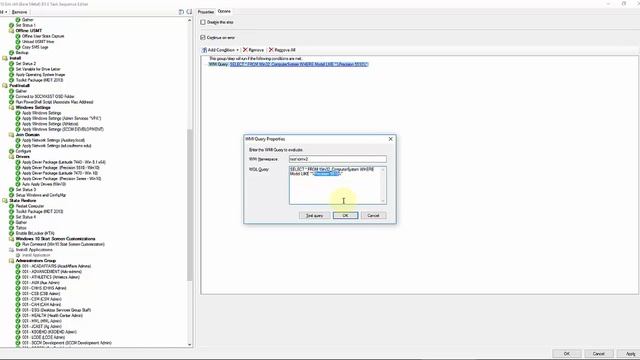Image resolution: width=640 pixels, height=360 pixels.
Task: Select 001 - SCCM Development admin step
Action: coord(67,343)
